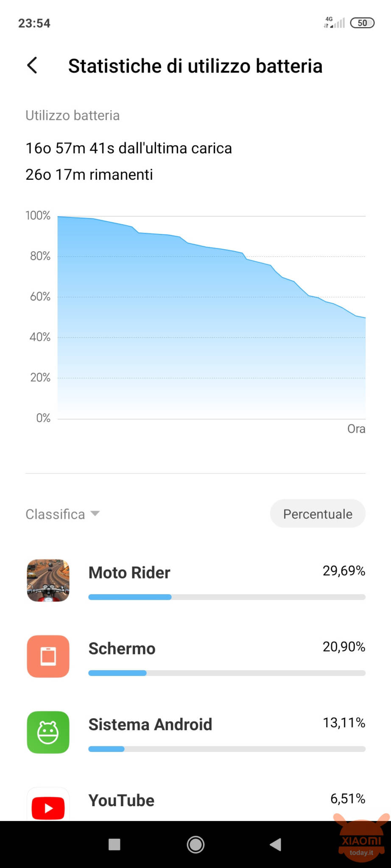Tap the orange Schermo icon
391x868 pixels.
pos(48,656)
